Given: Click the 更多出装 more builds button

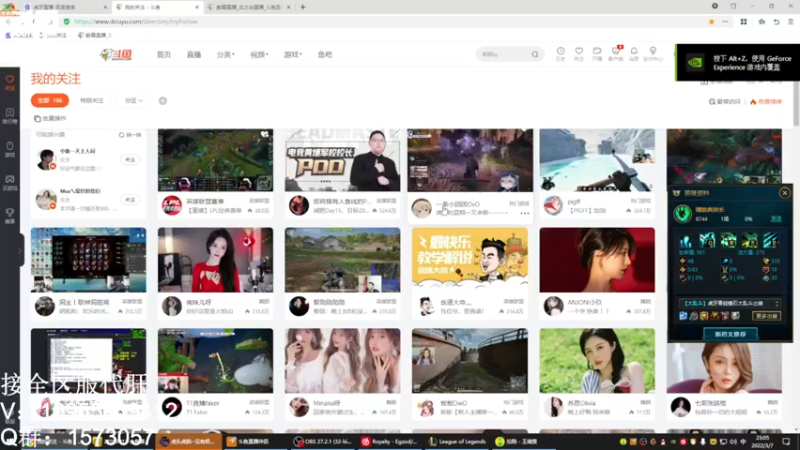Looking at the screenshot, I should tap(766, 316).
